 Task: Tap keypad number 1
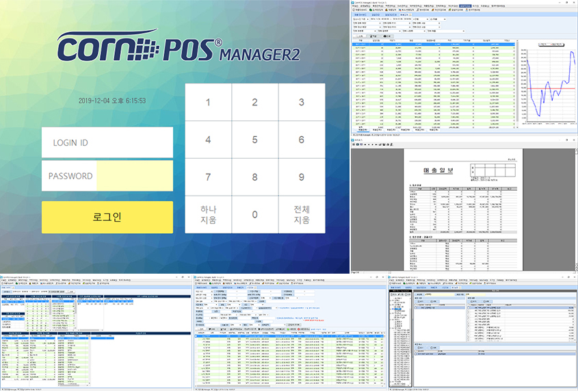tap(208, 102)
